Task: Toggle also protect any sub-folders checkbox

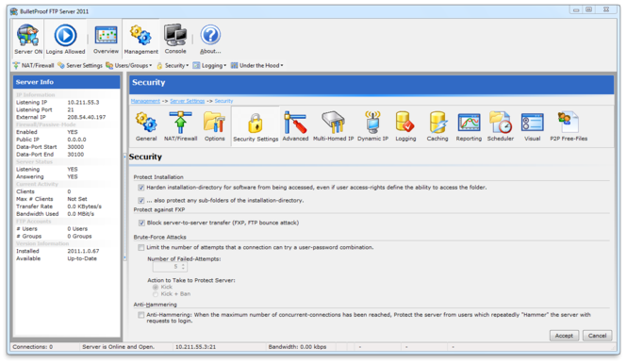Action: click(x=141, y=200)
